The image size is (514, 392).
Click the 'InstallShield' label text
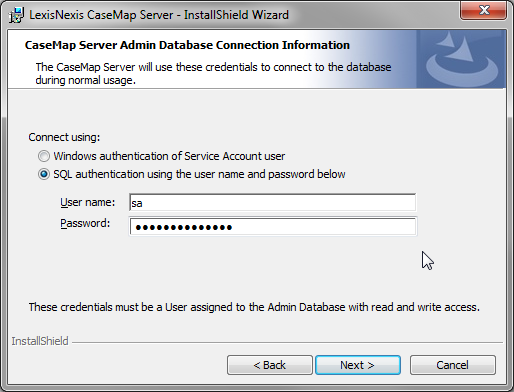click(40, 341)
